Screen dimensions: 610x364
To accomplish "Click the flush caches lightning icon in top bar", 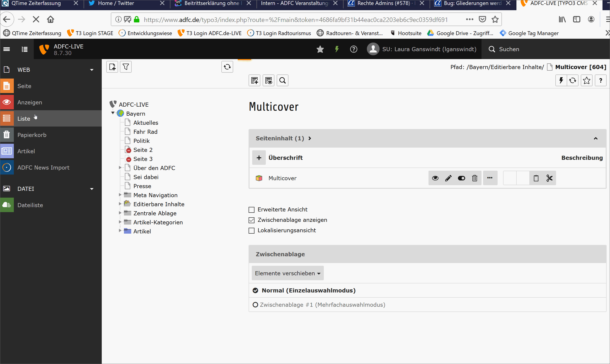I will [x=337, y=49].
